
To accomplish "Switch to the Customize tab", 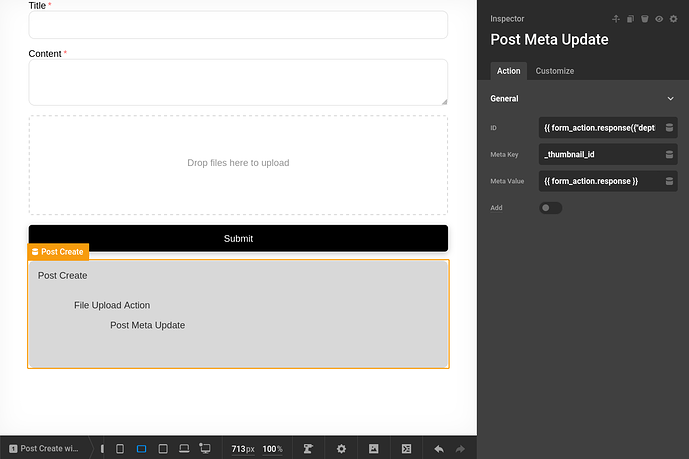I will point(554,71).
